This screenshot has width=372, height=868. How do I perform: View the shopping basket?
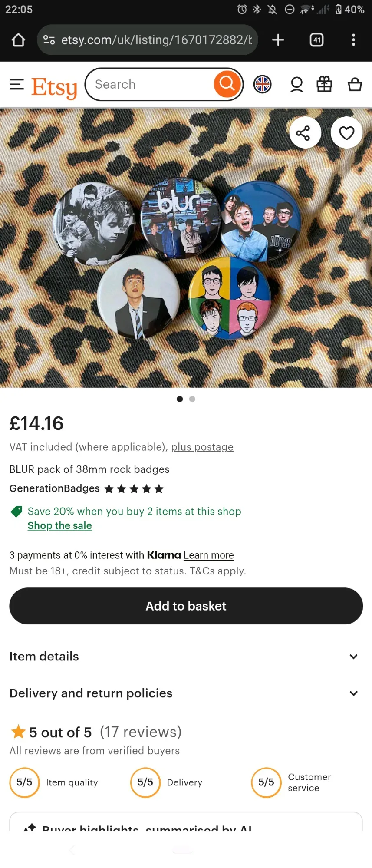click(355, 84)
